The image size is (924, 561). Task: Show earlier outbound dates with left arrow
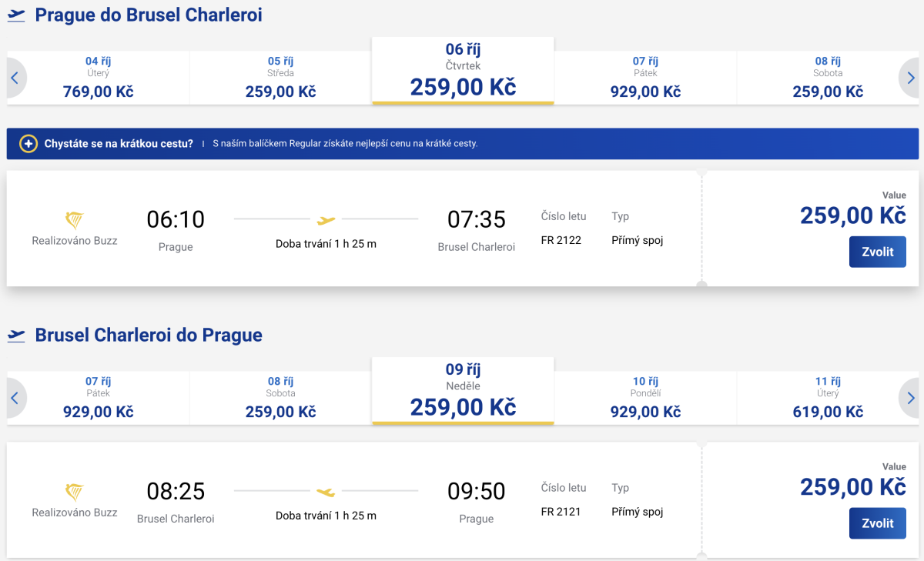tap(15, 78)
